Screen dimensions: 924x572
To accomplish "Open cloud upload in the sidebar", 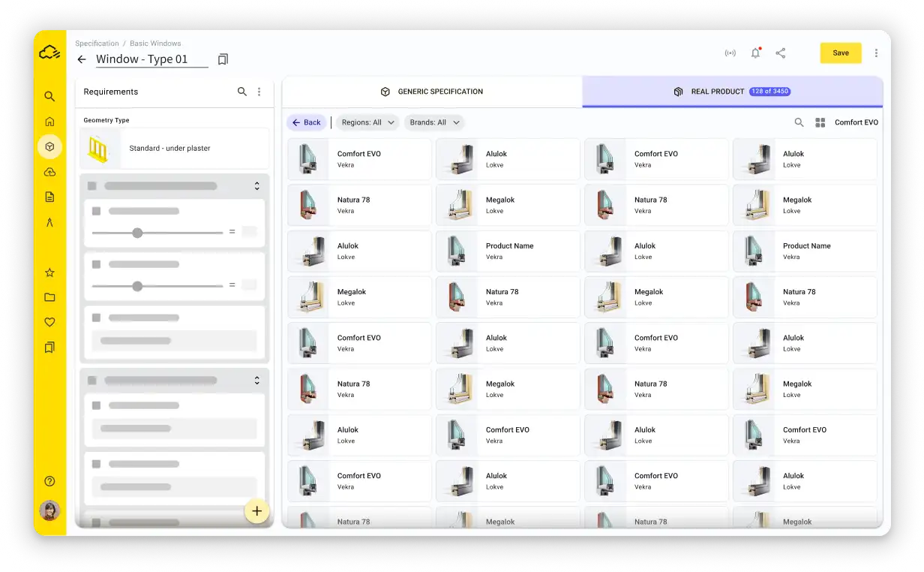I will (49, 172).
